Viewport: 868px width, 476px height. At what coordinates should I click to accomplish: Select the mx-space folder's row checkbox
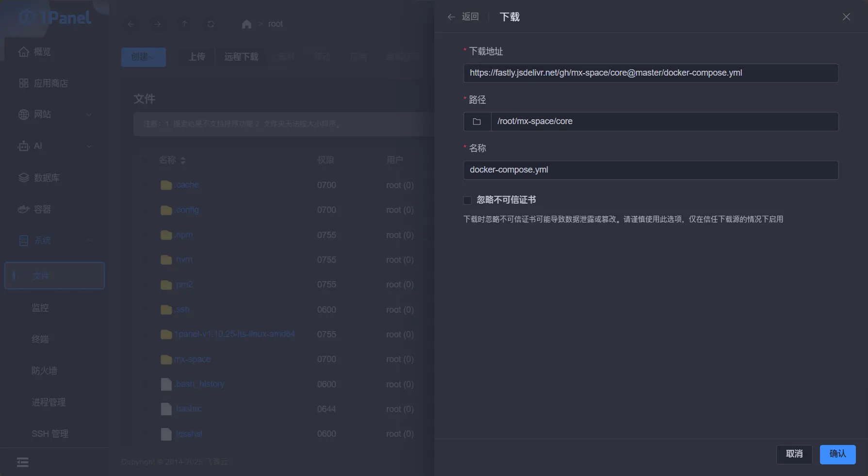pyautogui.click(x=145, y=359)
